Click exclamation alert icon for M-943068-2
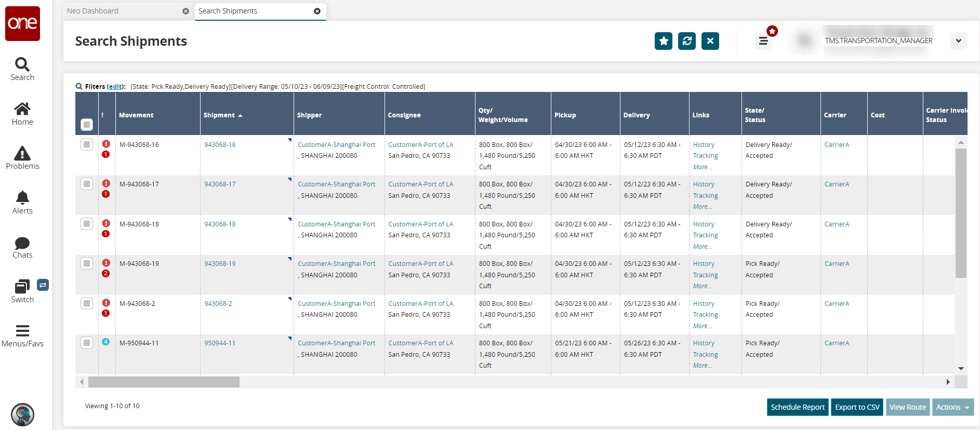Image resolution: width=980 pixels, height=430 pixels. [x=106, y=303]
